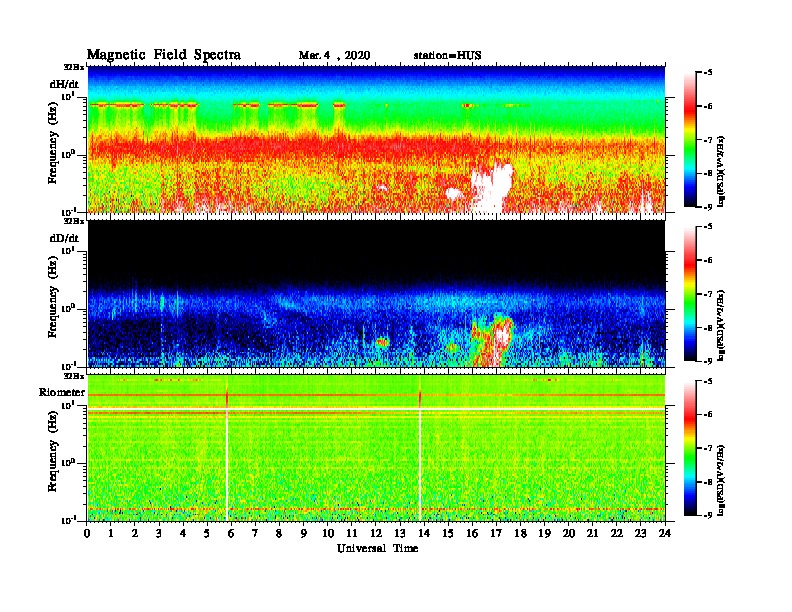Click the 10^0 frequency tick of dH/dt panel
Image resolution: width=792 pixels, height=612 pixels.
pyautogui.click(x=68, y=155)
